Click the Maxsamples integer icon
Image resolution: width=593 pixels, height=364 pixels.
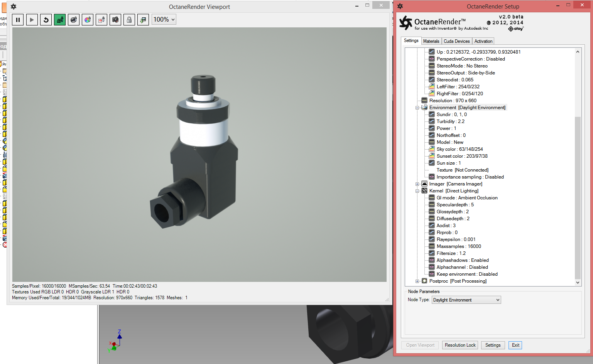point(432,246)
